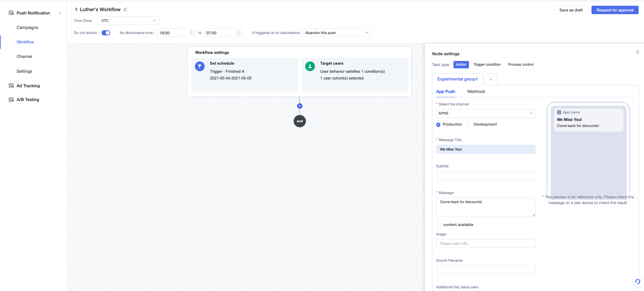The width and height of the screenshot is (644, 291).
Task: Select the Action task type
Action: tap(461, 65)
